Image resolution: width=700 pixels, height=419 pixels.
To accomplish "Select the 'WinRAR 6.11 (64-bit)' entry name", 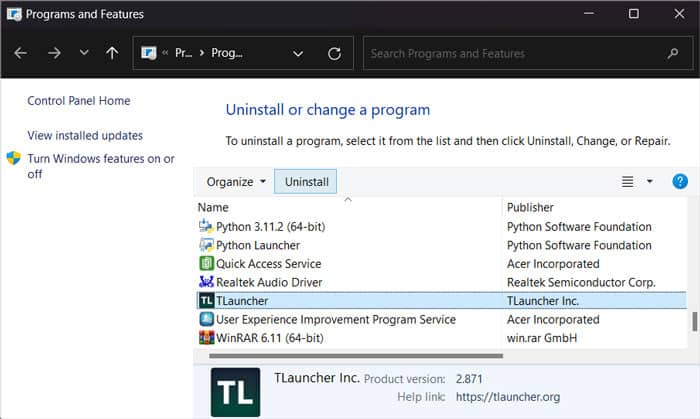I will (x=270, y=338).
